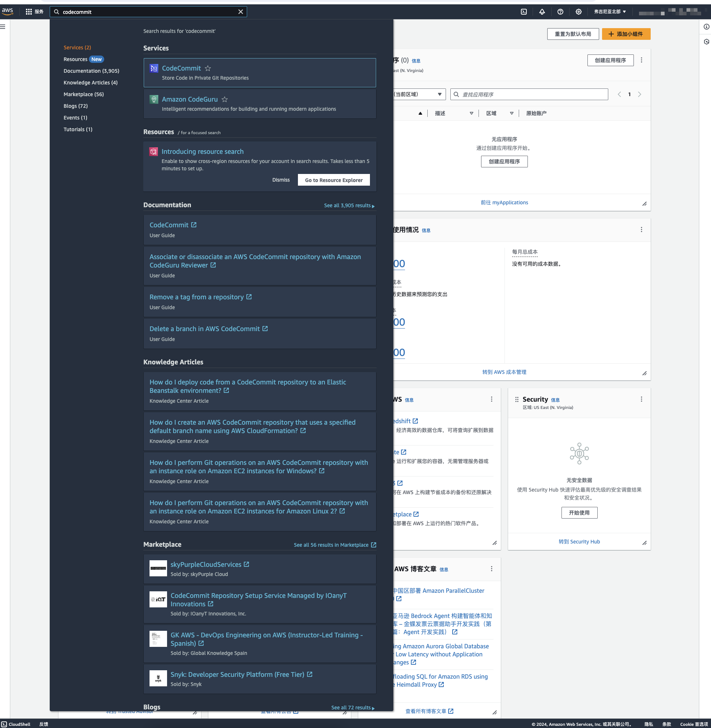Open the myApplications link

tap(504, 203)
